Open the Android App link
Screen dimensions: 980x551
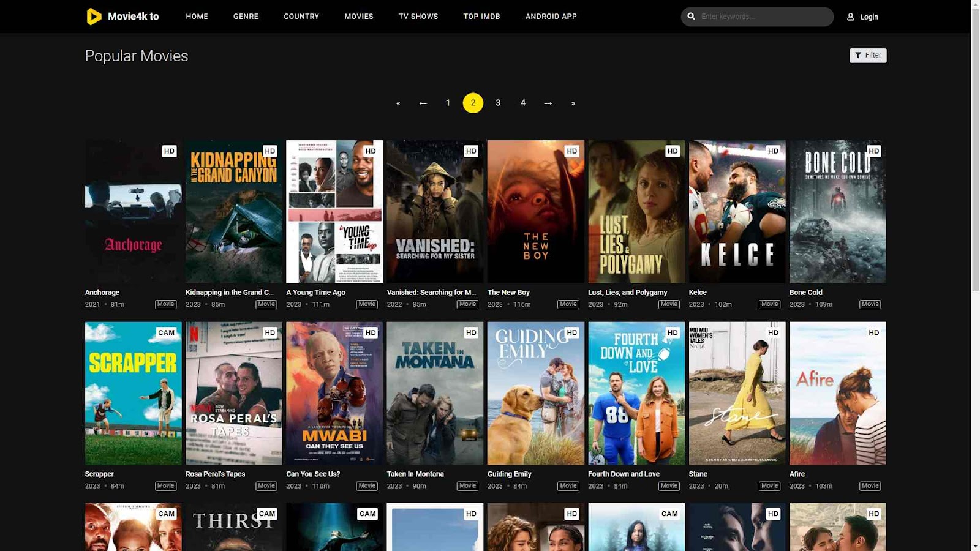pyautogui.click(x=551, y=17)
